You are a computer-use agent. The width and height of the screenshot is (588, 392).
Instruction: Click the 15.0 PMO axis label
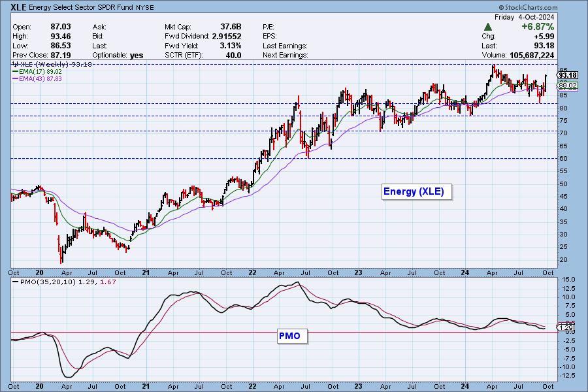coord(569,280)
